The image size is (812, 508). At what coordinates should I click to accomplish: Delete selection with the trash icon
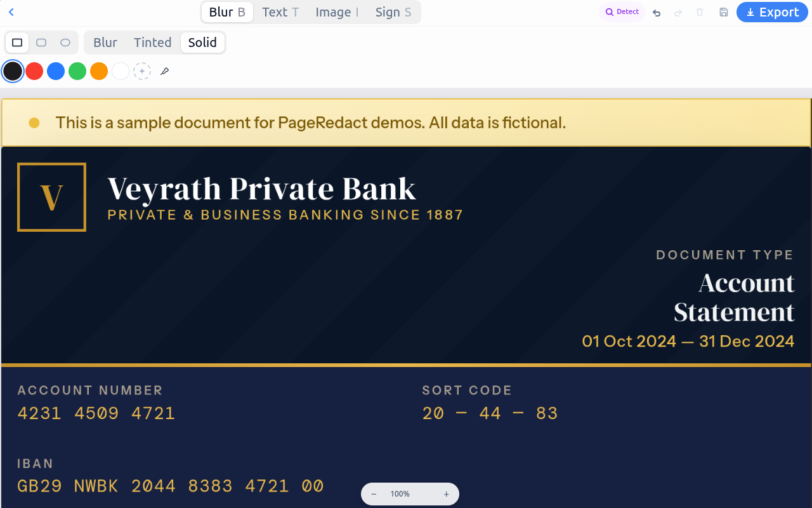click(700, 12)
